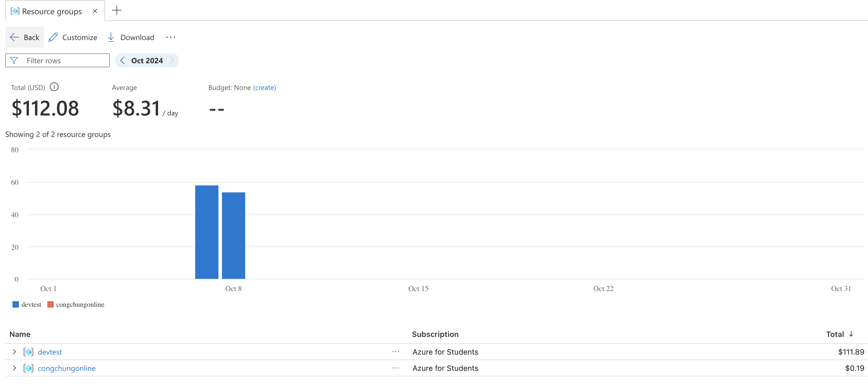Expand the devtest row
868x390 pixels.
click(x=14, y=352)
